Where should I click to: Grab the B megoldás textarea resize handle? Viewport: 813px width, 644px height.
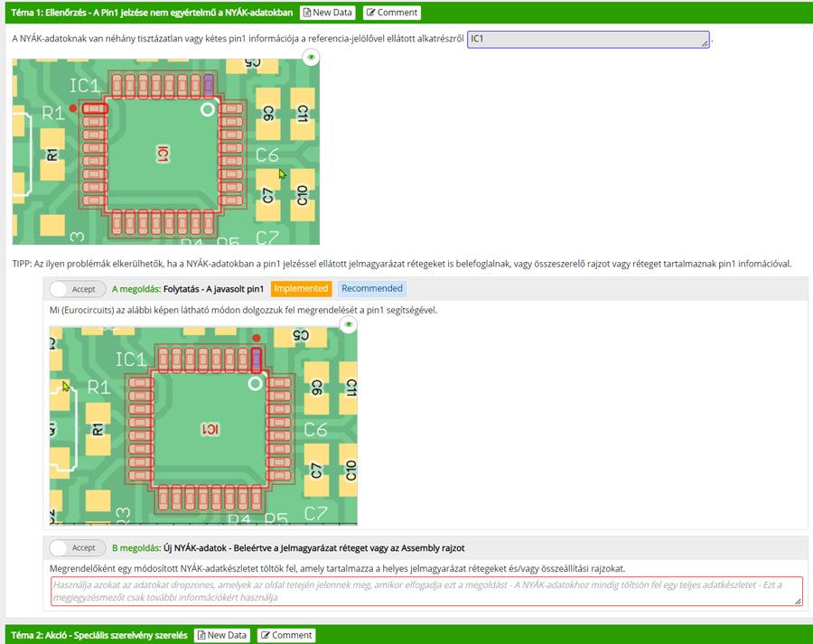(798, 601)
